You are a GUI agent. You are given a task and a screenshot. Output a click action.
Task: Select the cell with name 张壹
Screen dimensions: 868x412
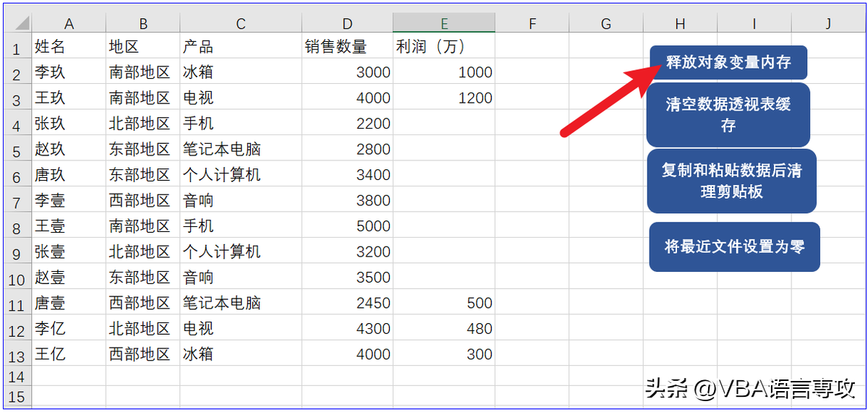click(x=69, y=252)
